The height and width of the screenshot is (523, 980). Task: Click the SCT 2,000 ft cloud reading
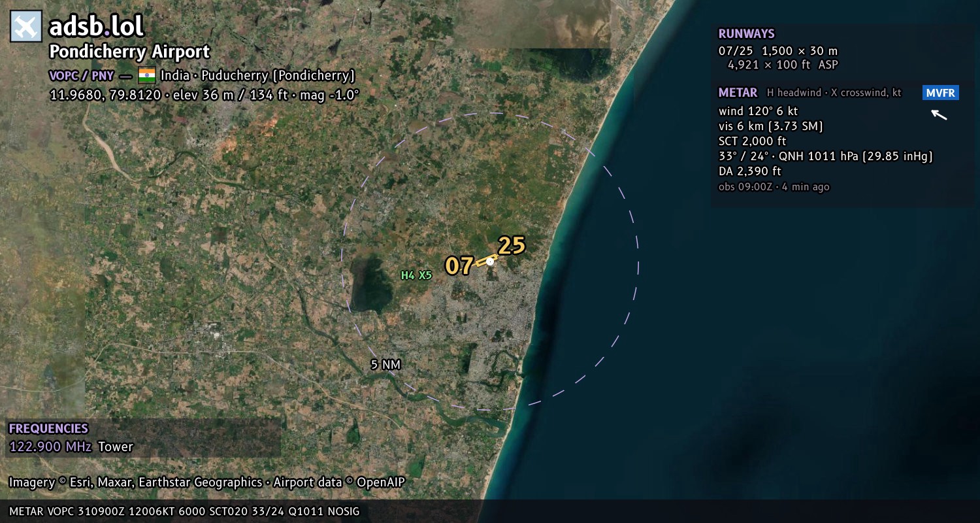[x=752, y=141]
